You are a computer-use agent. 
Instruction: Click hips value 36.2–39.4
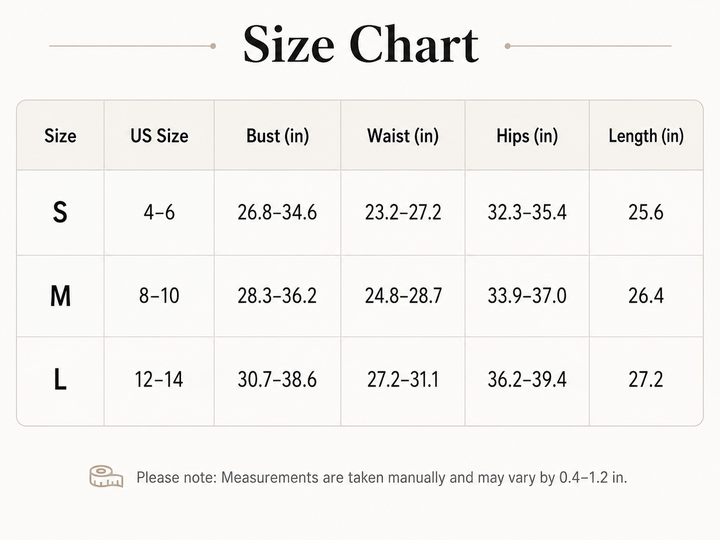point(527,380)
